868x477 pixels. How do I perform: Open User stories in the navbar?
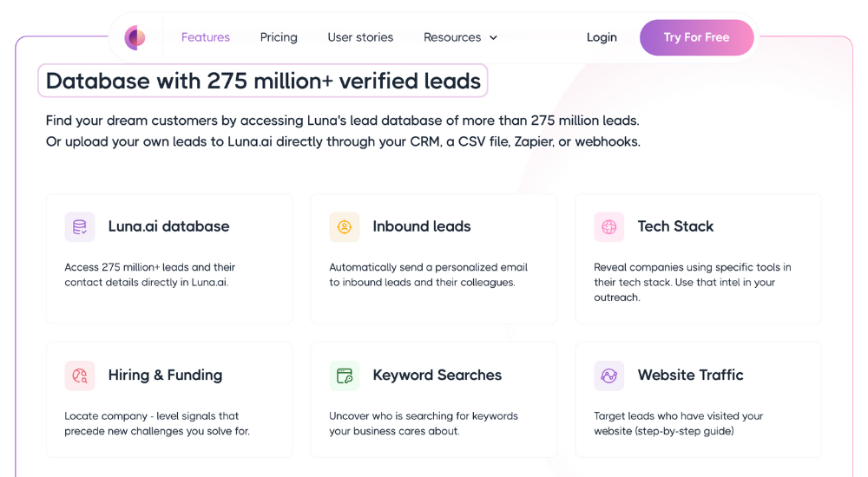point(360,37)
